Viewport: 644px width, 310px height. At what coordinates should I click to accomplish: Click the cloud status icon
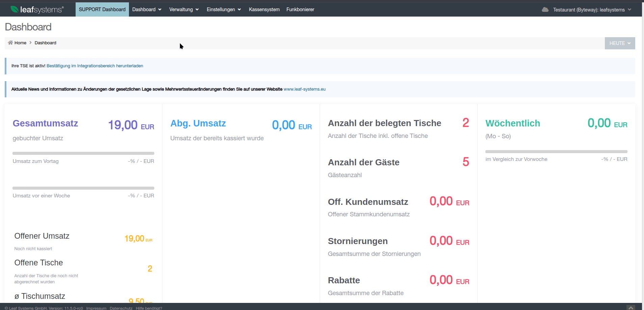click(545, 9)
